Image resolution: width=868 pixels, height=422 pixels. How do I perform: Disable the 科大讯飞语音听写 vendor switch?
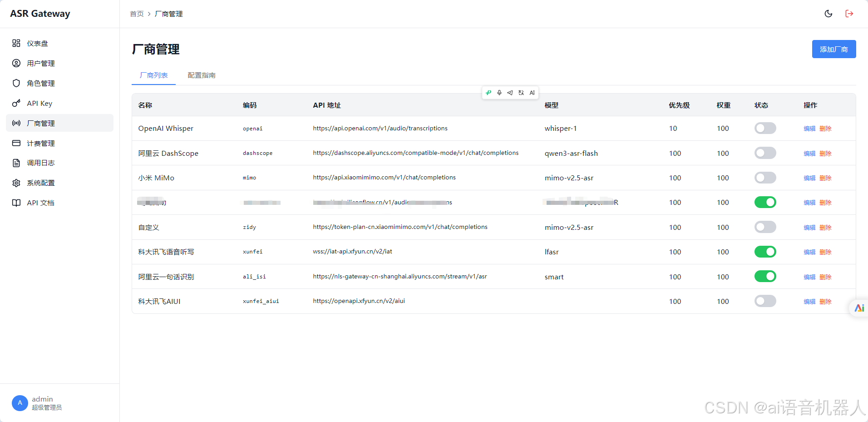(765, 252)
